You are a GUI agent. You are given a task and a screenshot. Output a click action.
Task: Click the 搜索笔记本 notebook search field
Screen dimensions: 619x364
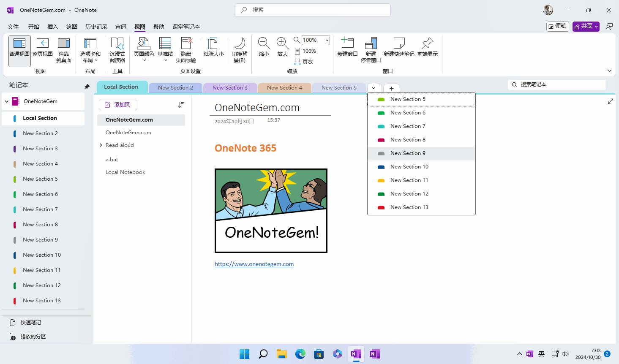[556, 84]
